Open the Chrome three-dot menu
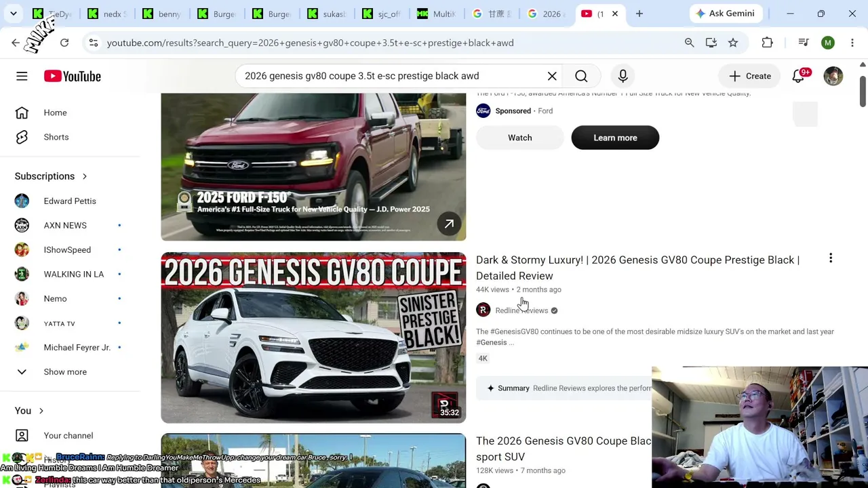The width and height of the screenshot is (868, 488). [852, 43]
